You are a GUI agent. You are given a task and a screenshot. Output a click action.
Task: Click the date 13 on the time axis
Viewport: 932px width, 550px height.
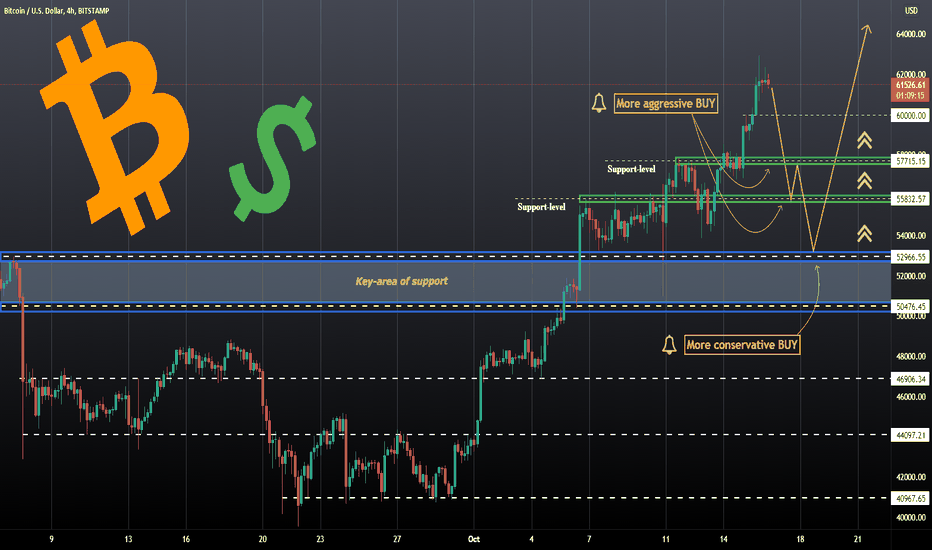128,539
